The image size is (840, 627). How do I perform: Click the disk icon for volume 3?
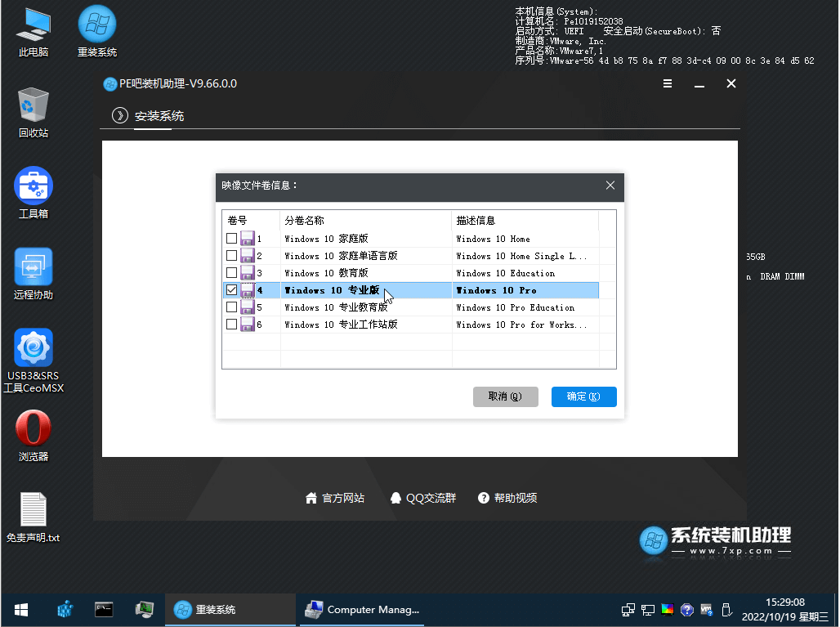247,273
